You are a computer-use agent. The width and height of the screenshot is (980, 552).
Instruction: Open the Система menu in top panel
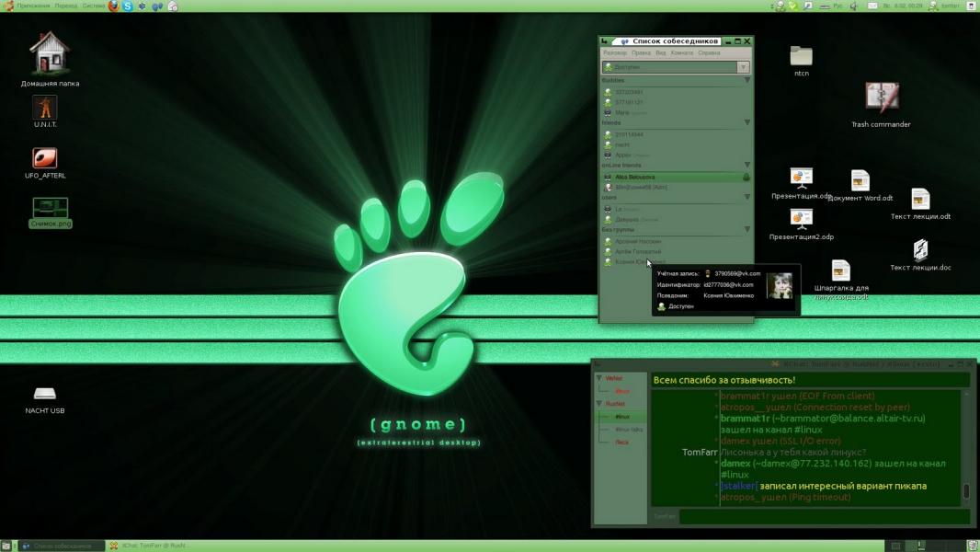coord(94,6)
